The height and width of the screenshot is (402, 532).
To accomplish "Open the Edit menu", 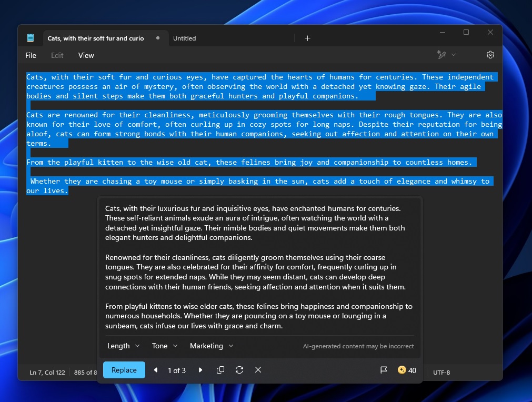I will 57,55.
